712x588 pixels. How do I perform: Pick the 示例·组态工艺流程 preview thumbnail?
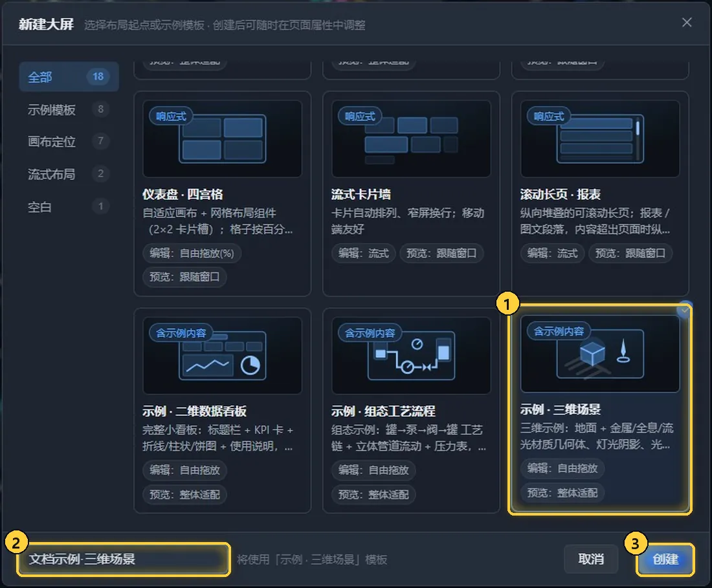[412, 356]
